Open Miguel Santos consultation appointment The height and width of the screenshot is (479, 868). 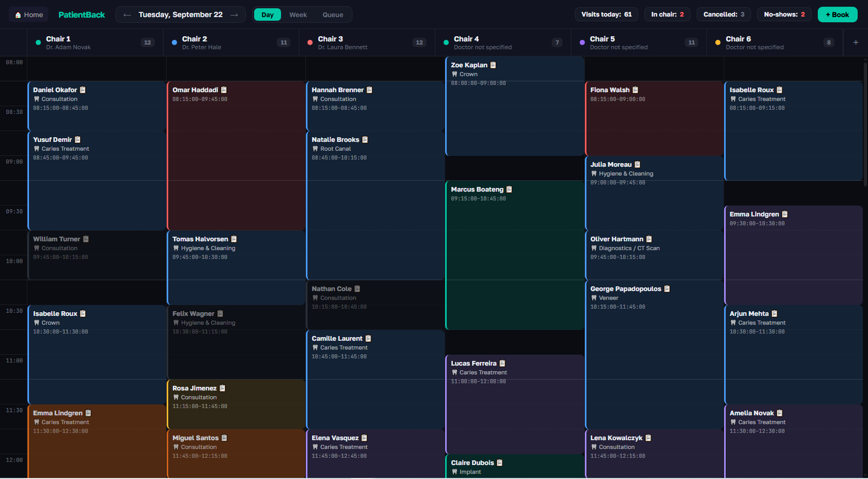point(236,454)
